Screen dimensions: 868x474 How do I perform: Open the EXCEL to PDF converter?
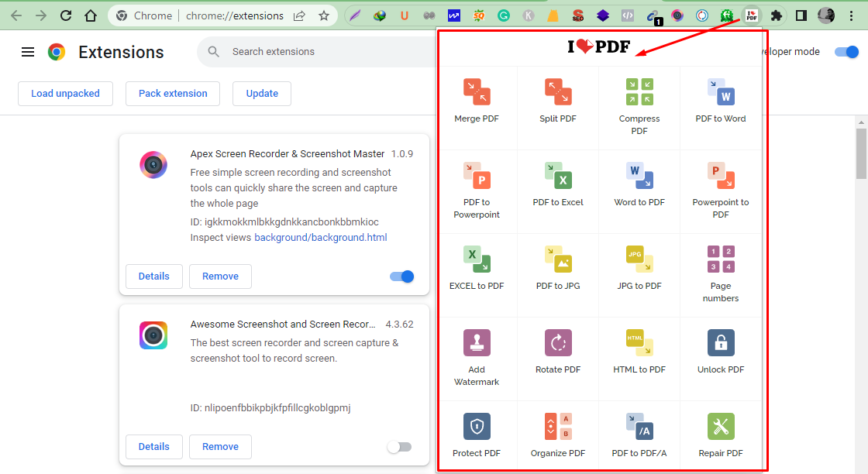coord(477,268)
